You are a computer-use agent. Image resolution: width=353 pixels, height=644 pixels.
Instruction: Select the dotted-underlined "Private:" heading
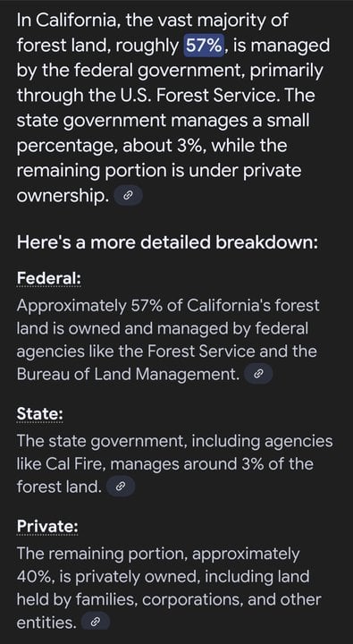click(x=47, y=527)
